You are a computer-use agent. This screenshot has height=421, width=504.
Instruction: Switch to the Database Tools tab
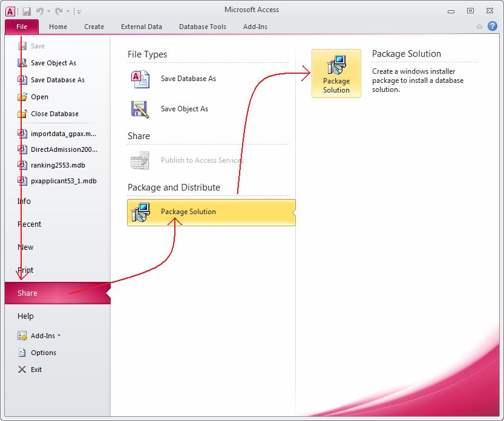[x=203, y=27]
